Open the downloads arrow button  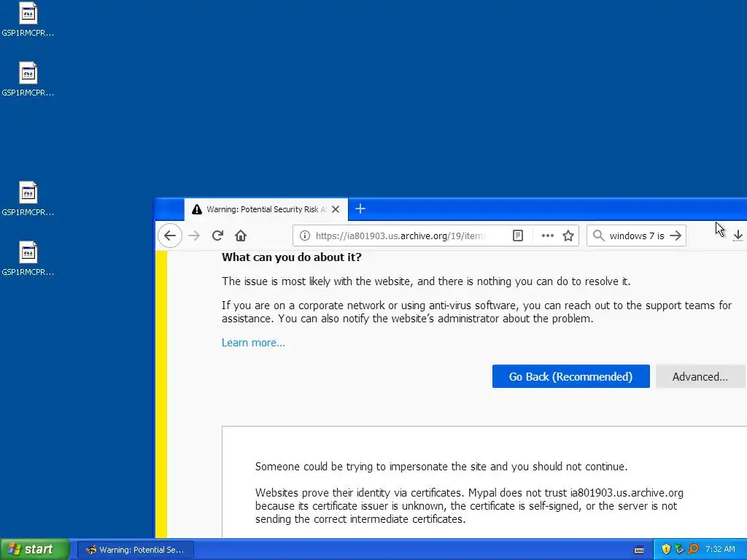[x=738, y=236]
